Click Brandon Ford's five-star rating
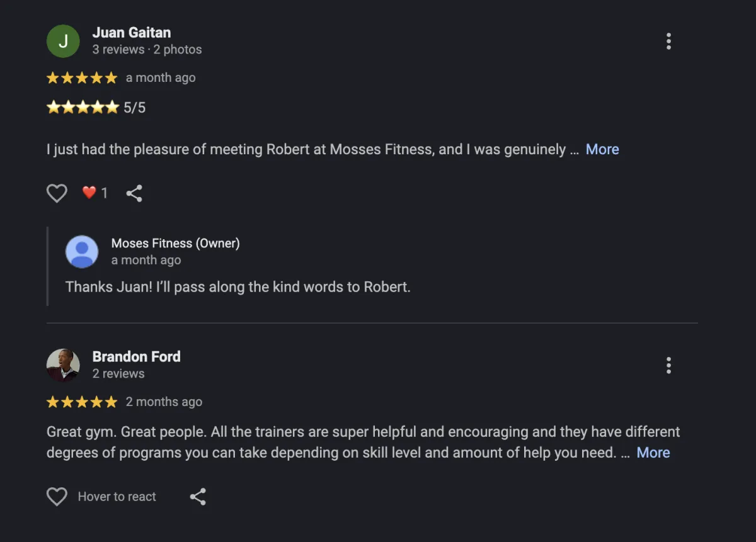Screen dimensions: 756x542 pos(82,402)
